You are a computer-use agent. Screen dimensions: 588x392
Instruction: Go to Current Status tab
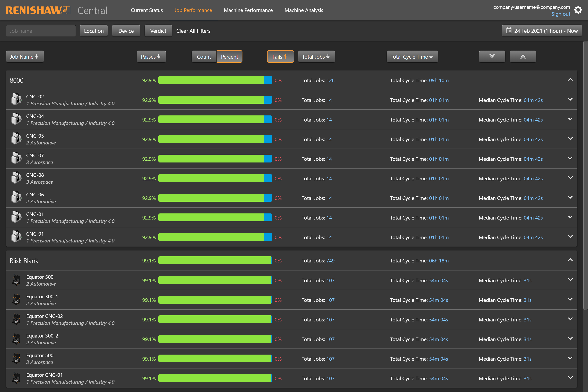147,10
